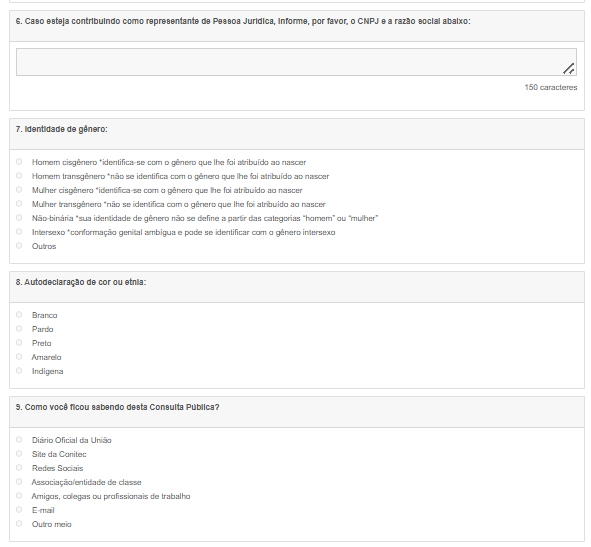The image size is (591, 547).
Task: Select Homem transgênero radio option
Action: coord(19,176)
